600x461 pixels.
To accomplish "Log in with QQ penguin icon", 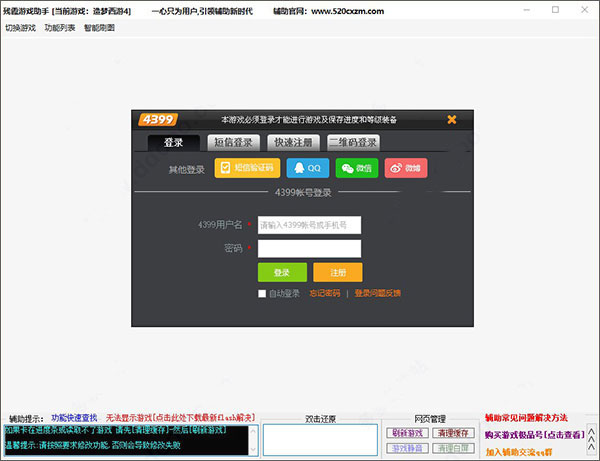I will (x=307, y=168).
